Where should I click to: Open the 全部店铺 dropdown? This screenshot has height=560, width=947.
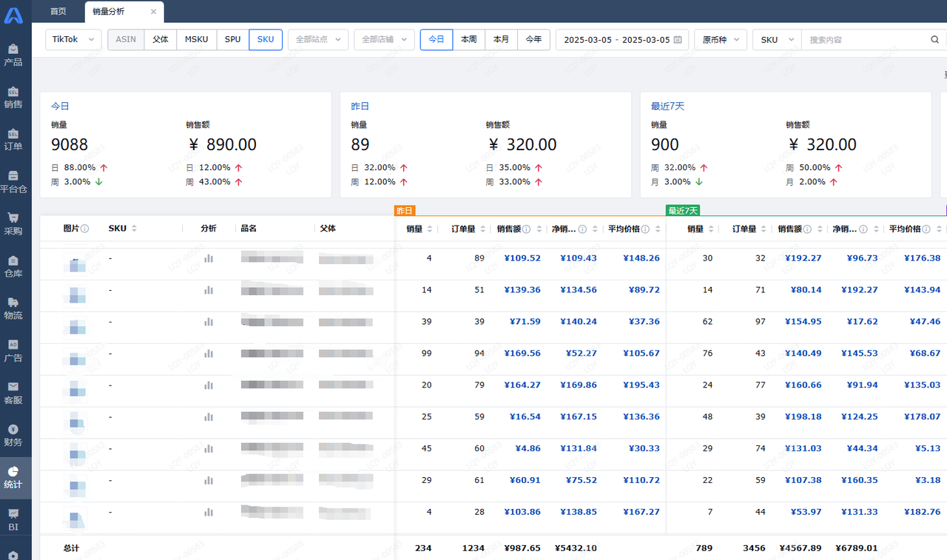point(384,40)
